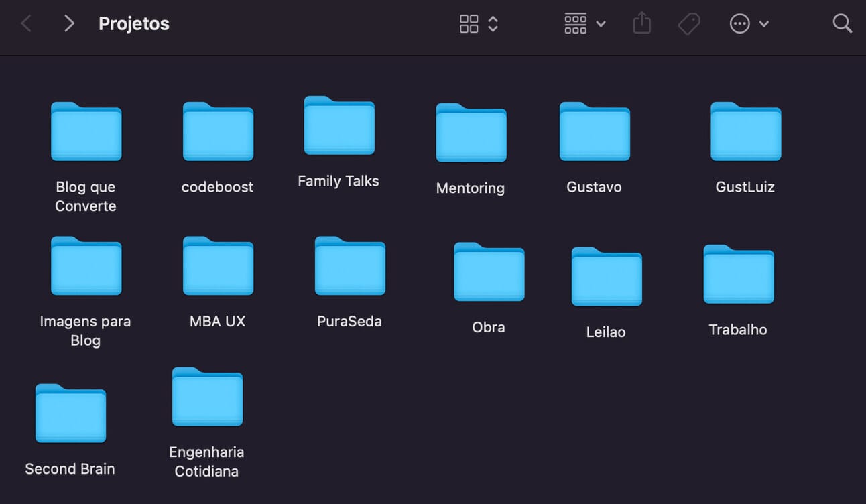Screen dimensions: 866x504
Task: Click the 'Imagens para Blog' label
Action: [85, 330]
